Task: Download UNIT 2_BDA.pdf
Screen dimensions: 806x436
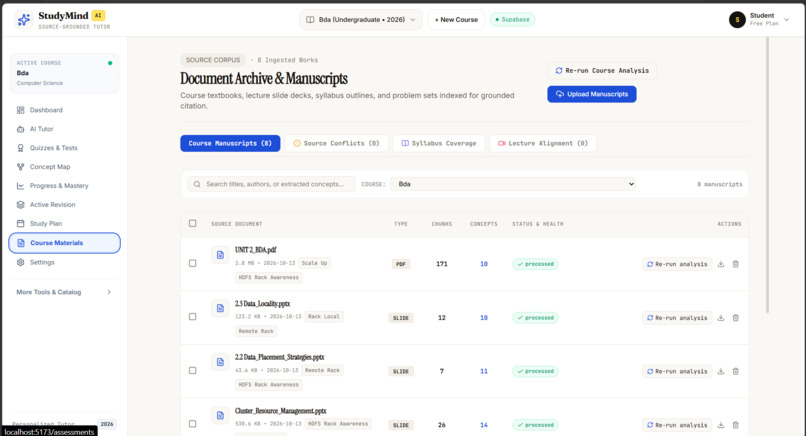Action: [x=721, y=264]
